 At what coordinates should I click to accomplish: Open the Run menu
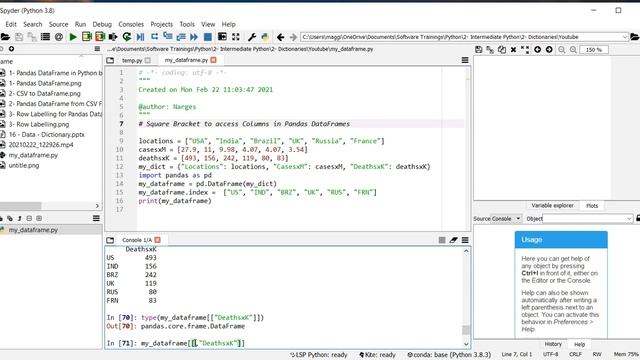pyautogui.click(x=80, y=24)
